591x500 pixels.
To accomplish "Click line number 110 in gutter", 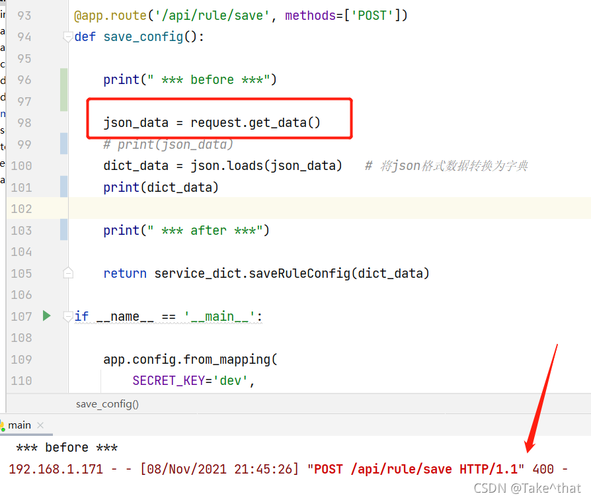I will [x=21, y=381].
